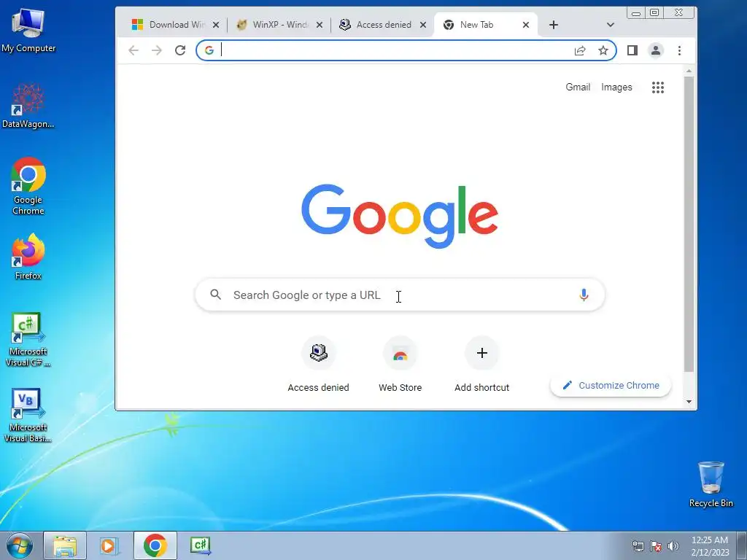Viewport: 747px width, 560px height.
Task: Click the Show desktop strip
Action: click(x=742, y=545)
